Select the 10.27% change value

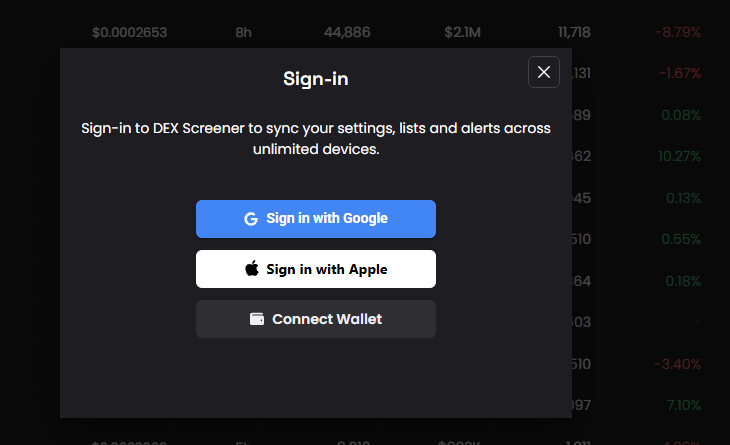click(679, 156)
